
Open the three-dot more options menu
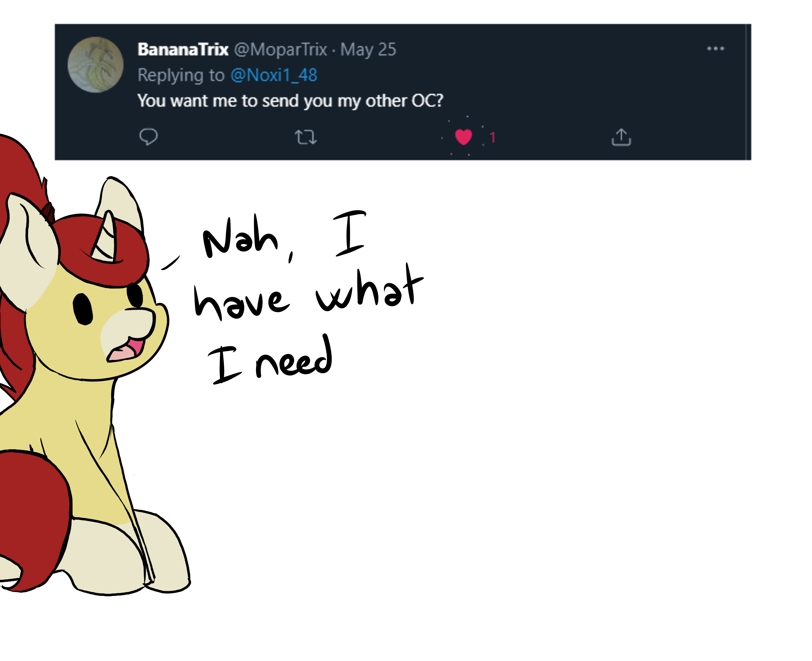tap(715, 49)
